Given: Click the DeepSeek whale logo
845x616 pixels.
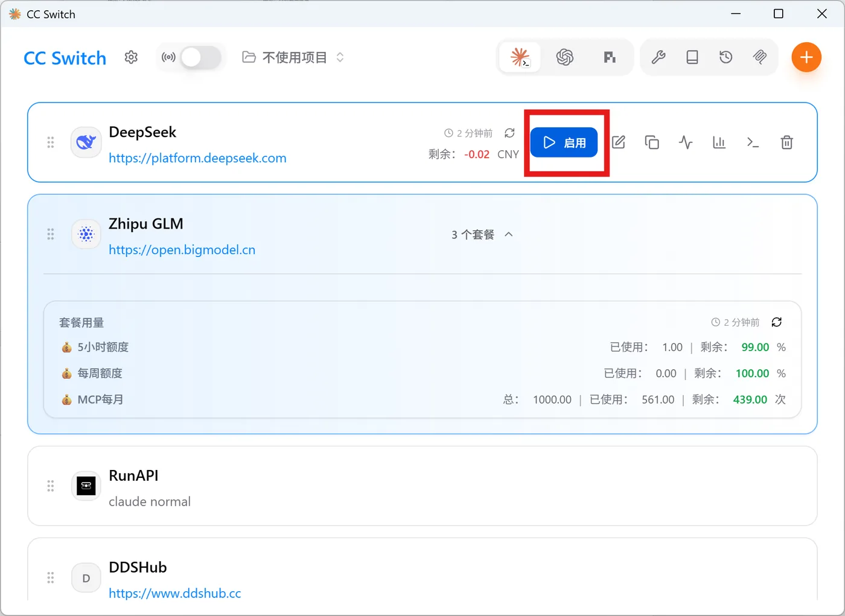Looking at the screenshot, I should [86, 142].
